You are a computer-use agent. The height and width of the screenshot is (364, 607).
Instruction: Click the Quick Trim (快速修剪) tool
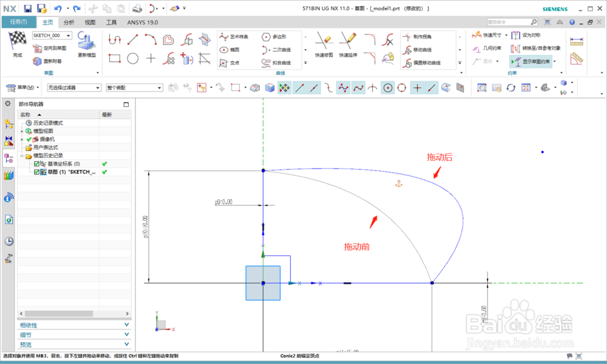(324, 45)
